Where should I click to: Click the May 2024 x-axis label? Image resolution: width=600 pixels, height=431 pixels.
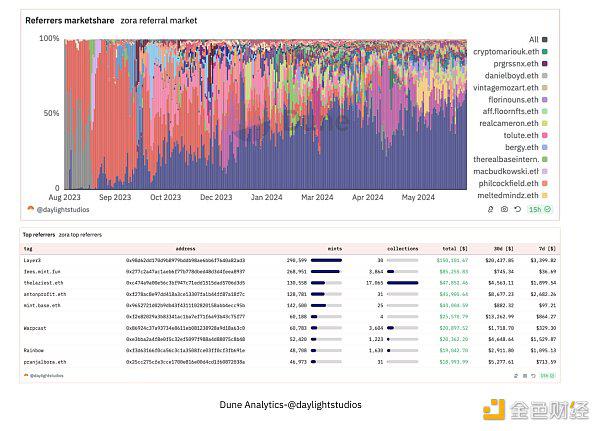point(418,197)
